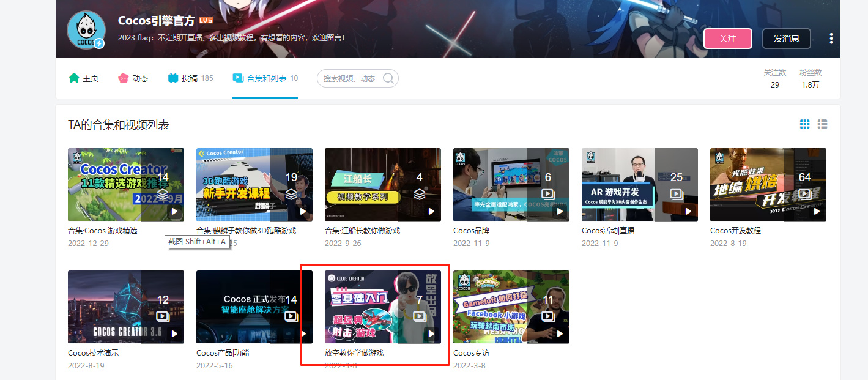Open the Cocos品牌 title link
Screen dimensions: 868x380
(472, 231)
